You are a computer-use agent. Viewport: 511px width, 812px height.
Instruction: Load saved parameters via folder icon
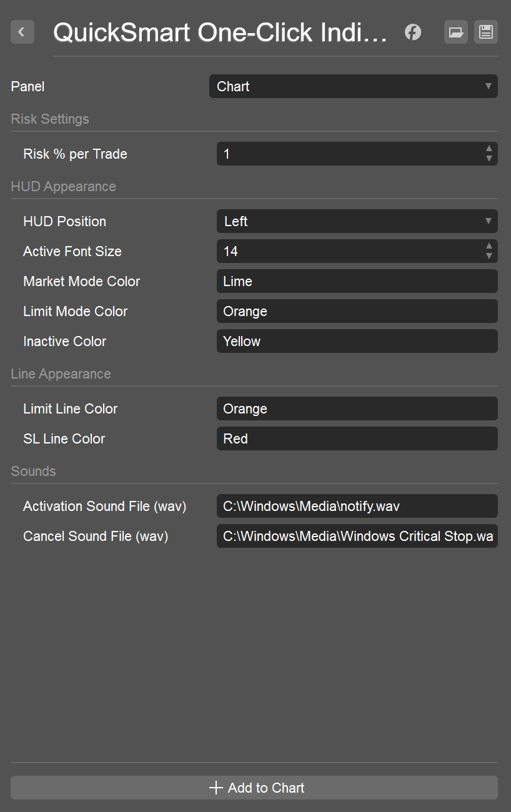point(455,32)
